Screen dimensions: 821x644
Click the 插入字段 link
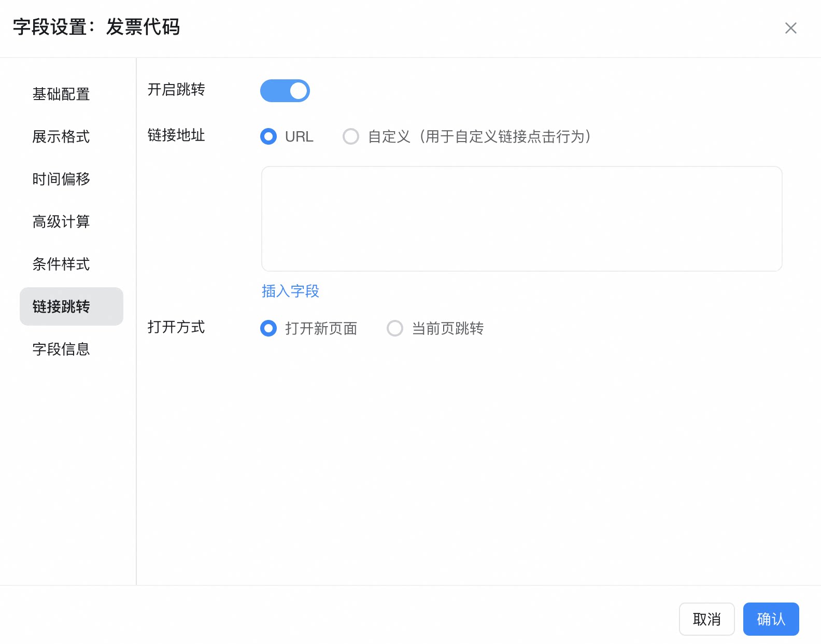coord(290,291)
